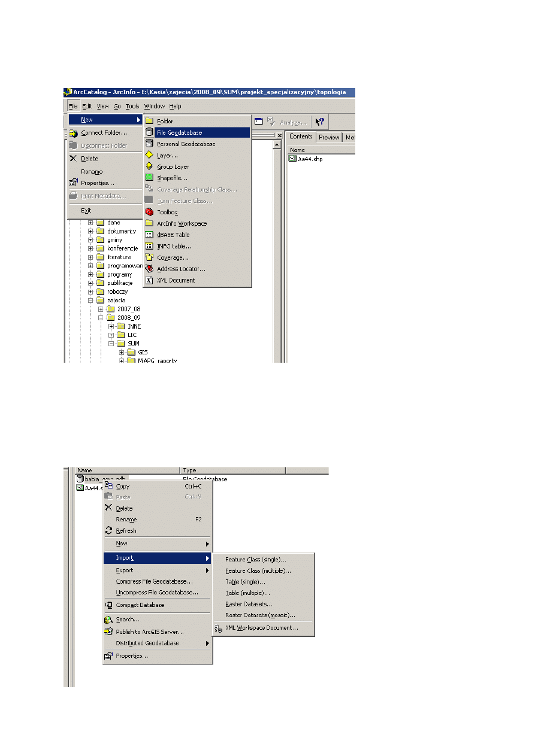Click the Publish to ArcGIS Server icon

108,631
